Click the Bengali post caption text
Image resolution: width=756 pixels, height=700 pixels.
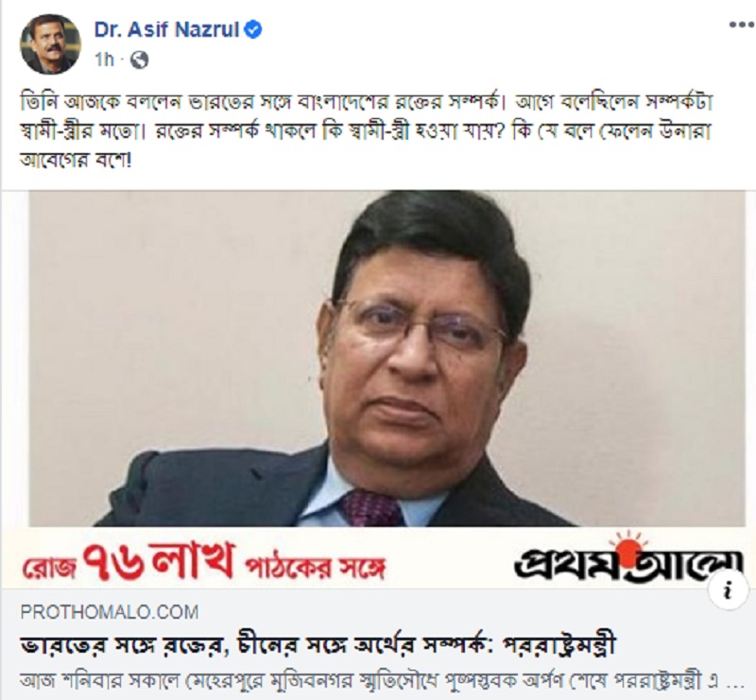tap(366, 130)
